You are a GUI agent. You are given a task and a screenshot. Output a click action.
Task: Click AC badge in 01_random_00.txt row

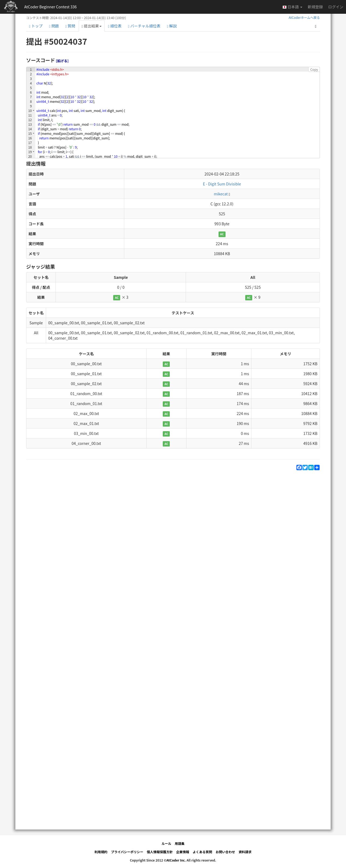pos(166,394)
